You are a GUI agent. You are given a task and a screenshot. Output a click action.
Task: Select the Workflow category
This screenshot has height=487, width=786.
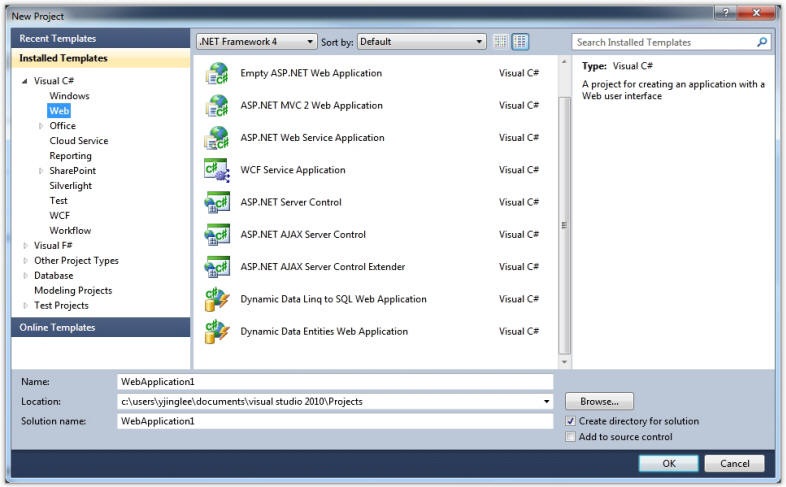click(70, 231)
